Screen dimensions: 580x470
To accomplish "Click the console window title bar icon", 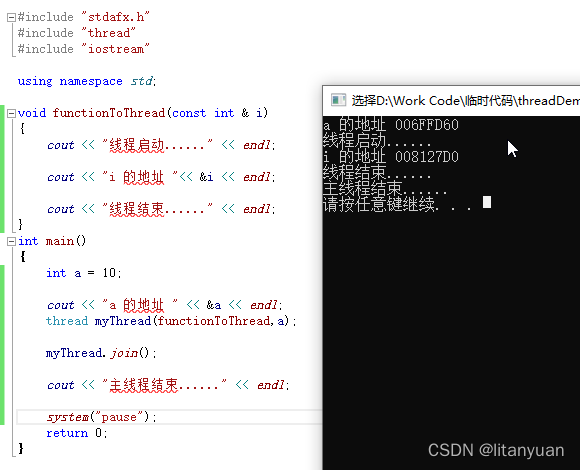I will point(338,100).
